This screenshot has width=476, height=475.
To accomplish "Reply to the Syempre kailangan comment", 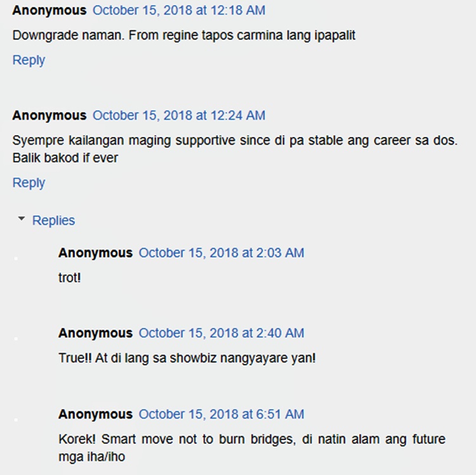I will point(29,183).
